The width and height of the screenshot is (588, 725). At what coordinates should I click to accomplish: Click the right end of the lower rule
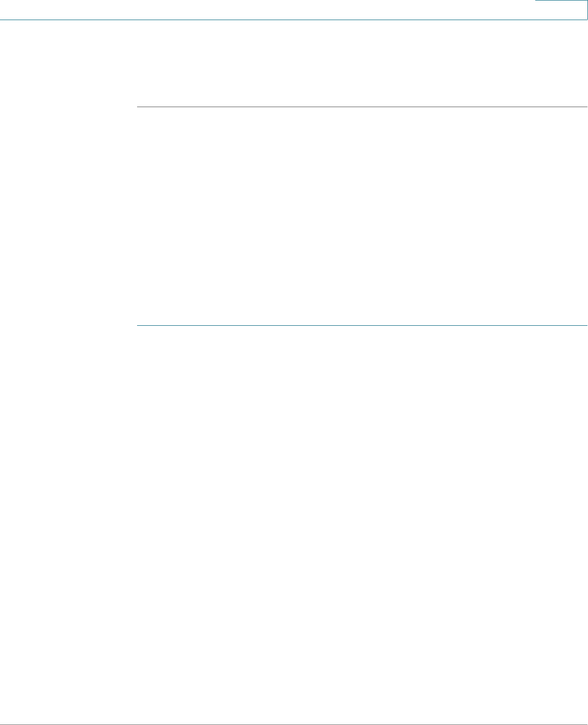(x=586, y=326)
